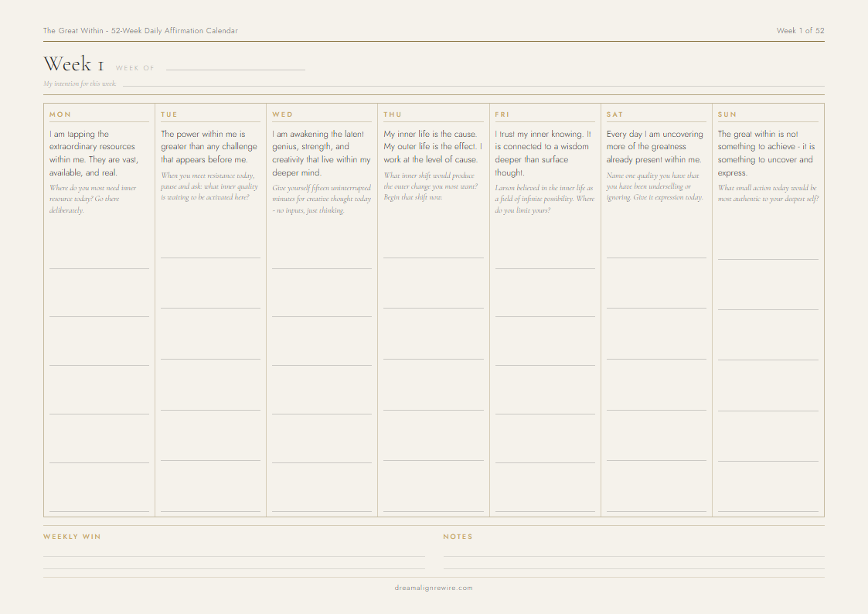Click the 'Week 1' title
This screenshot has width=868, height=614.
73,63
